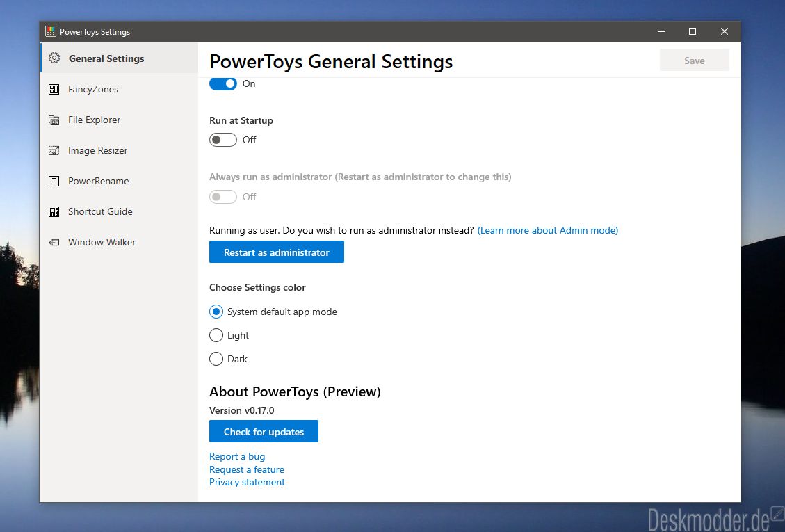Click the Choose Settings color label
785x532 pixels.
[257, 287]
